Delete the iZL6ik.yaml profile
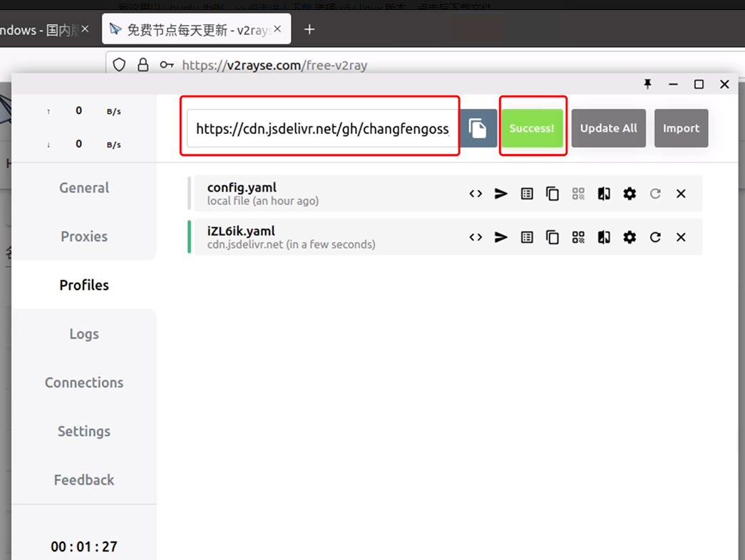745x560 pixels. coord(681,237)
